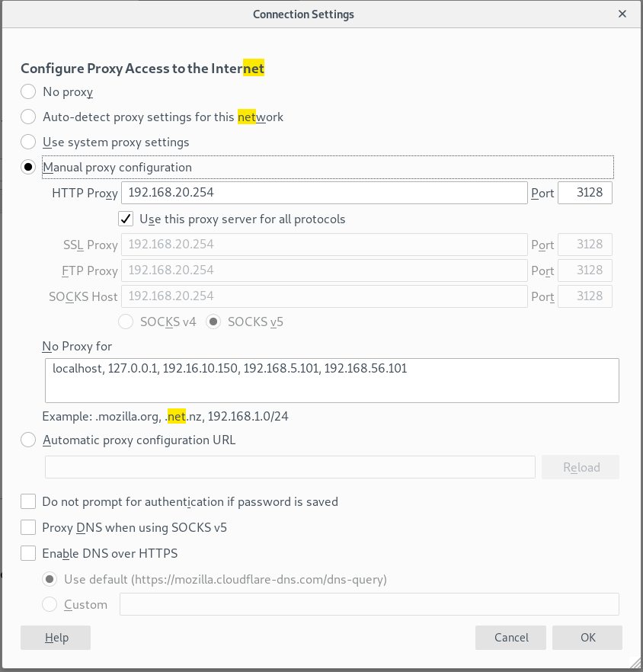Click the No Proxy for exceptions box
643x672 pixels.
331,379
